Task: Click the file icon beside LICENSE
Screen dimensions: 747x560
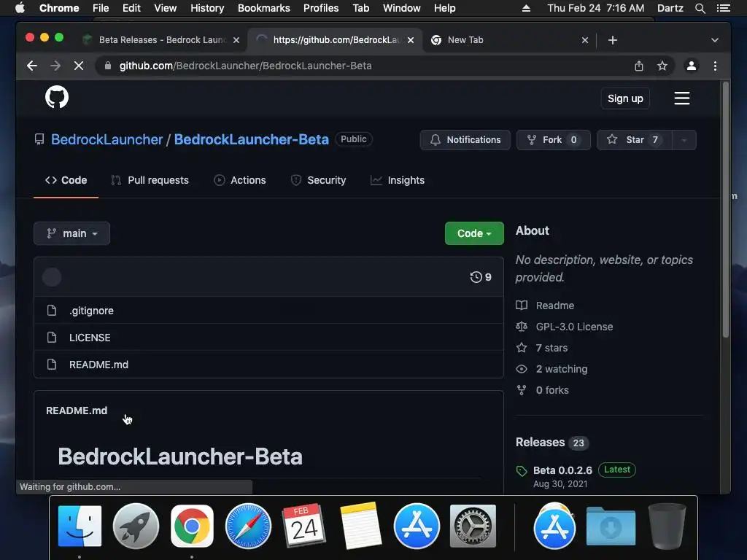Action: pos(52,338)
